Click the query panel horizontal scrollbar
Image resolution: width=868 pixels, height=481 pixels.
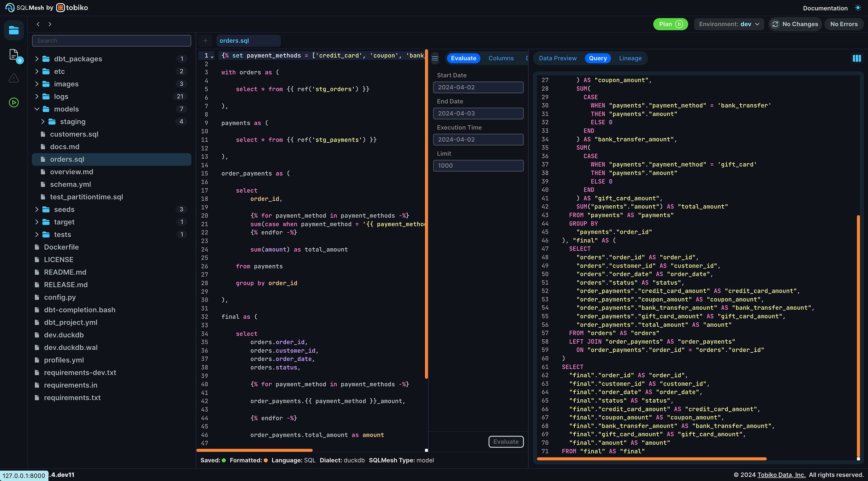point(652,459)
